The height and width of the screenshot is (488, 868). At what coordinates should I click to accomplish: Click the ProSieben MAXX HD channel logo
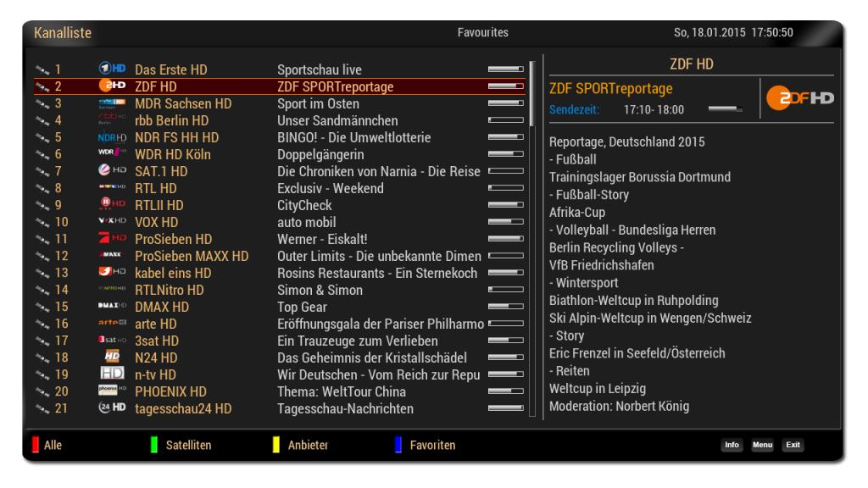112,254
